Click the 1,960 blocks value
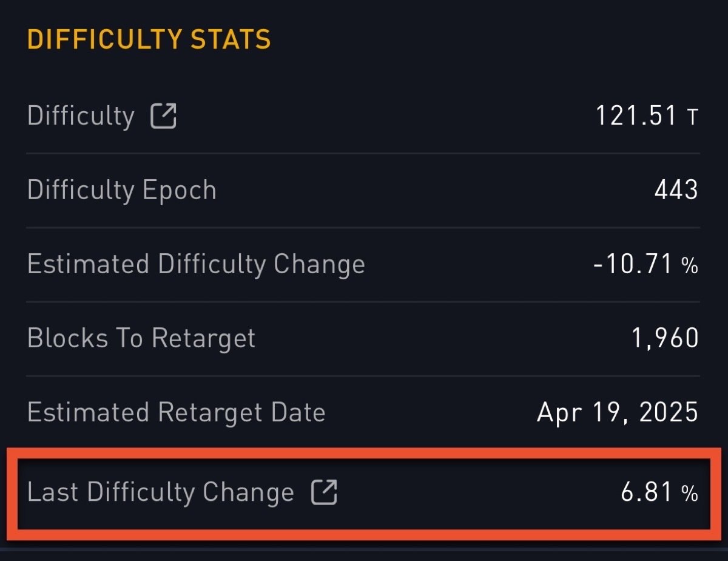This screenshot has width=728, height=561. (x=666, y=339)
